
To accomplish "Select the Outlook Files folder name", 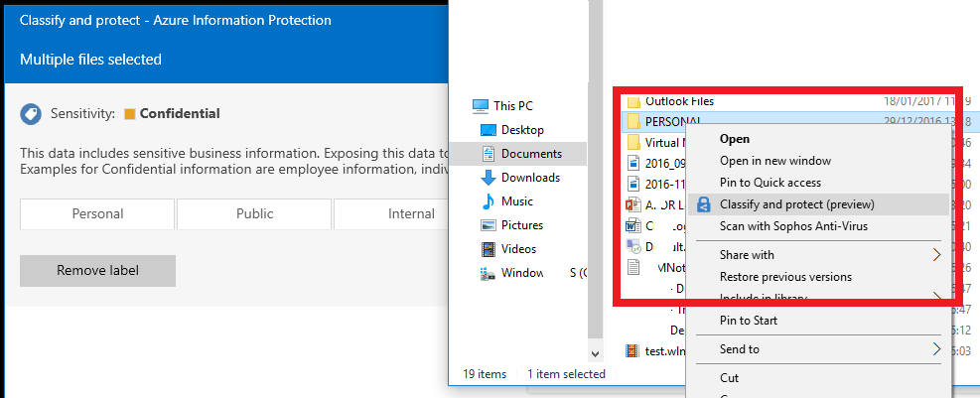I will [x=679, y=101].
